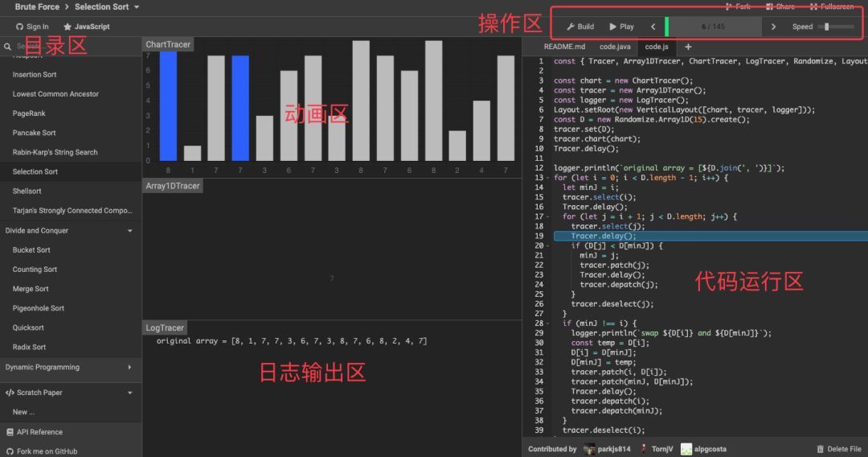Fold the for loop at line 13
This screenshot has width=868, height=457.
point(548,178)
